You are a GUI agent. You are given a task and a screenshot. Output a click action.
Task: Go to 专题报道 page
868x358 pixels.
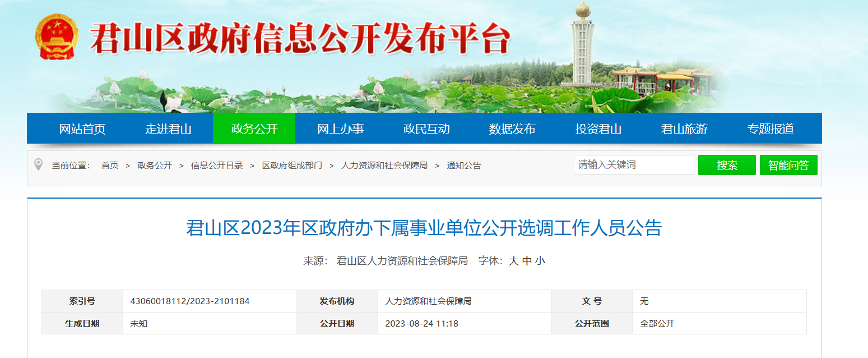tap(770, 129)
